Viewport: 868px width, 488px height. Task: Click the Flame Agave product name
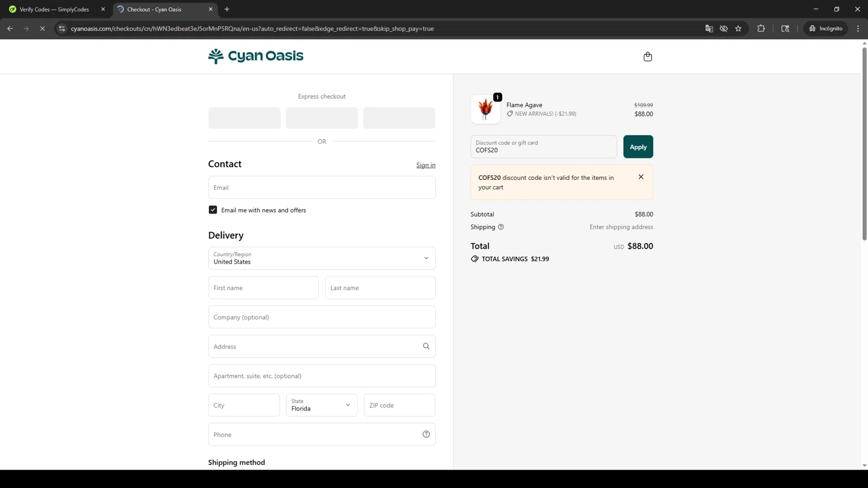coord(524,105)
